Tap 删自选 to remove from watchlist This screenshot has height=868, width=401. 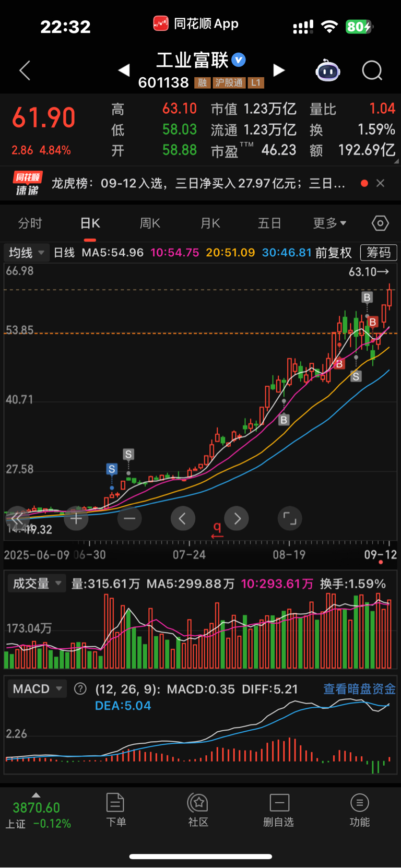[279, 810]
